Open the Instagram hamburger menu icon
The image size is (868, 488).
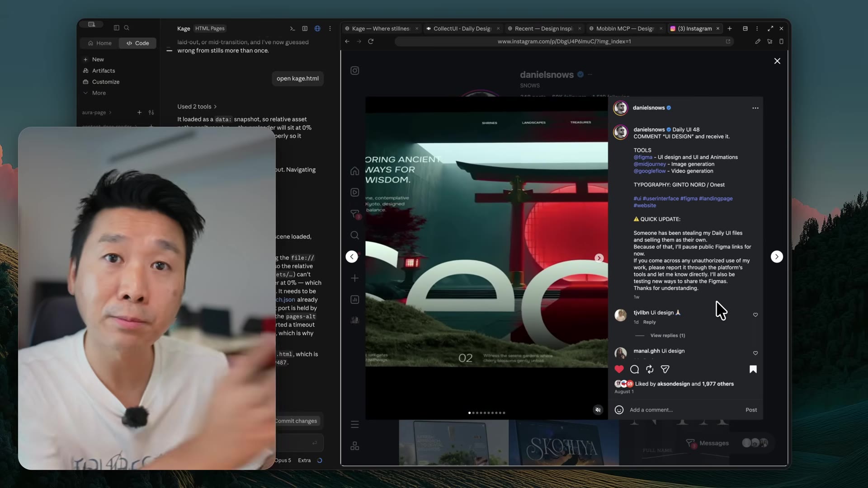(355, 424)
